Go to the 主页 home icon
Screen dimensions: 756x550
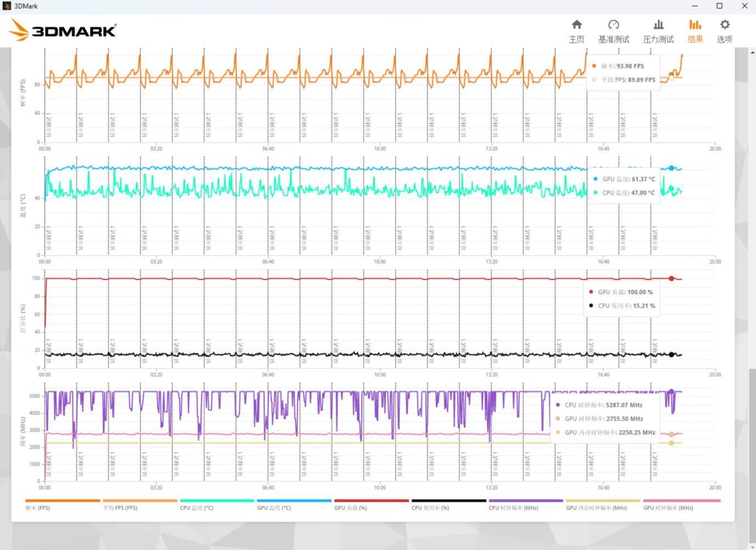coord(576,31)
